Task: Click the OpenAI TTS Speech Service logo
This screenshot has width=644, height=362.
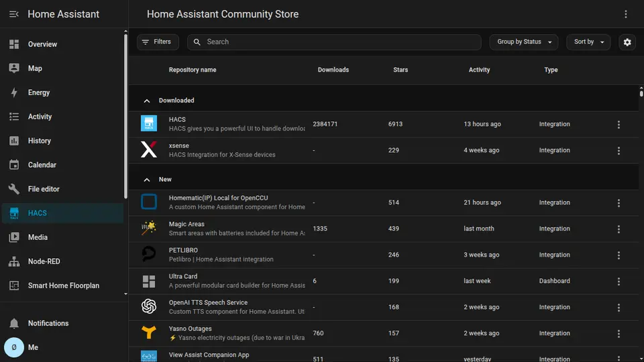Action: pyautogui.click(x=149, y=306)
